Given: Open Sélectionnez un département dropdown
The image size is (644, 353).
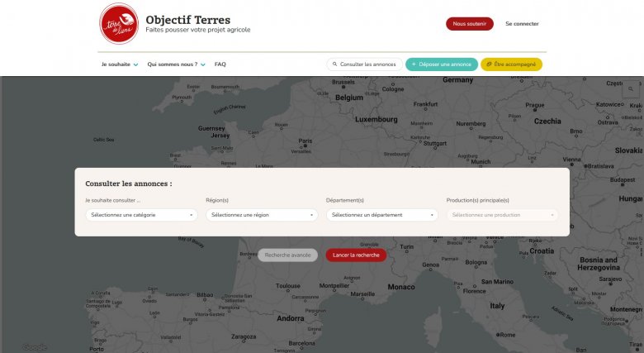Looking at the screenshot, I should click(382, 215).
